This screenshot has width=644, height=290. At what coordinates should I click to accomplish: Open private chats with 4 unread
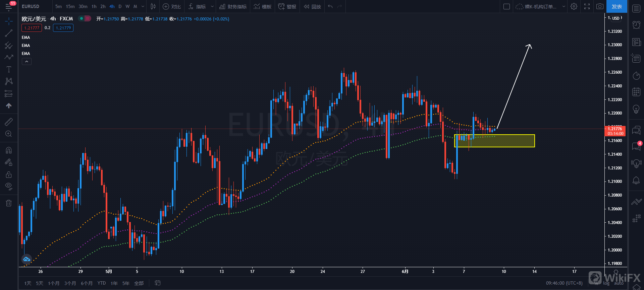(636, 146)
